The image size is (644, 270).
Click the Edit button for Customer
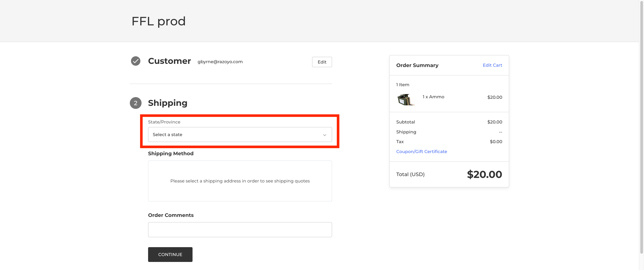322,62
